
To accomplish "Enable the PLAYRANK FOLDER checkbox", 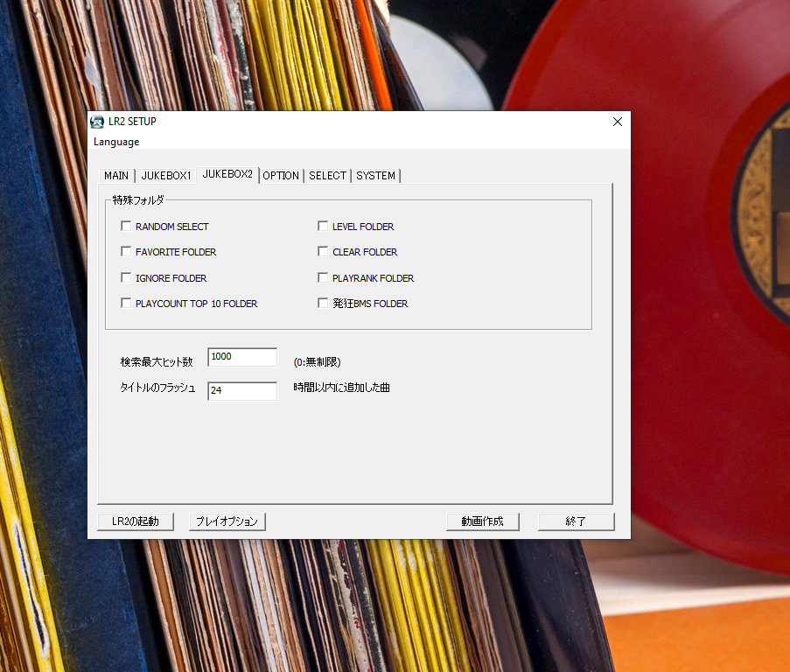I will click(323, 278).
